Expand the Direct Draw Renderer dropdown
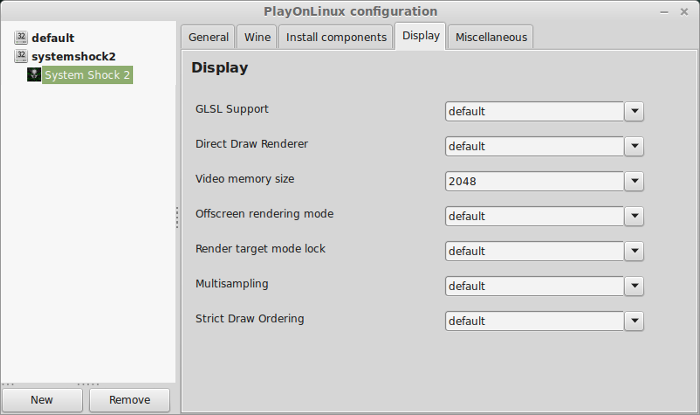Image resolution: width=700 pixels, height=415 pixels. coord(634,146)
